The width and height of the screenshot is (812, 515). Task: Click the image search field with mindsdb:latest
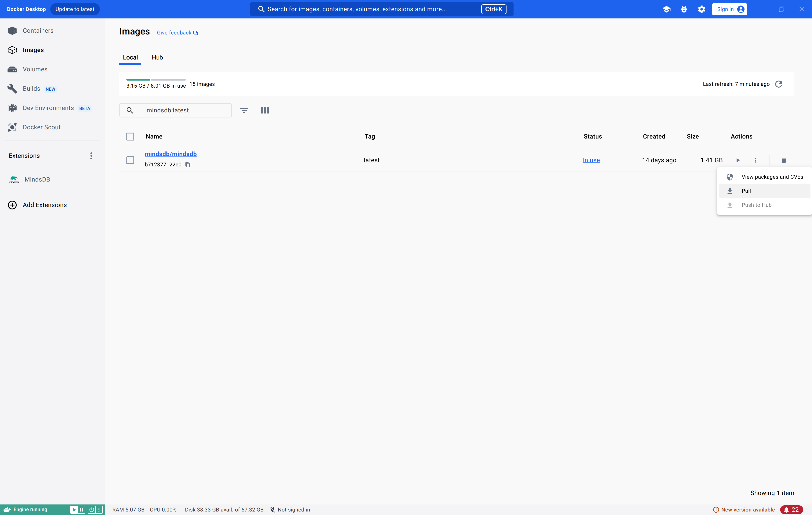[176, 110]
